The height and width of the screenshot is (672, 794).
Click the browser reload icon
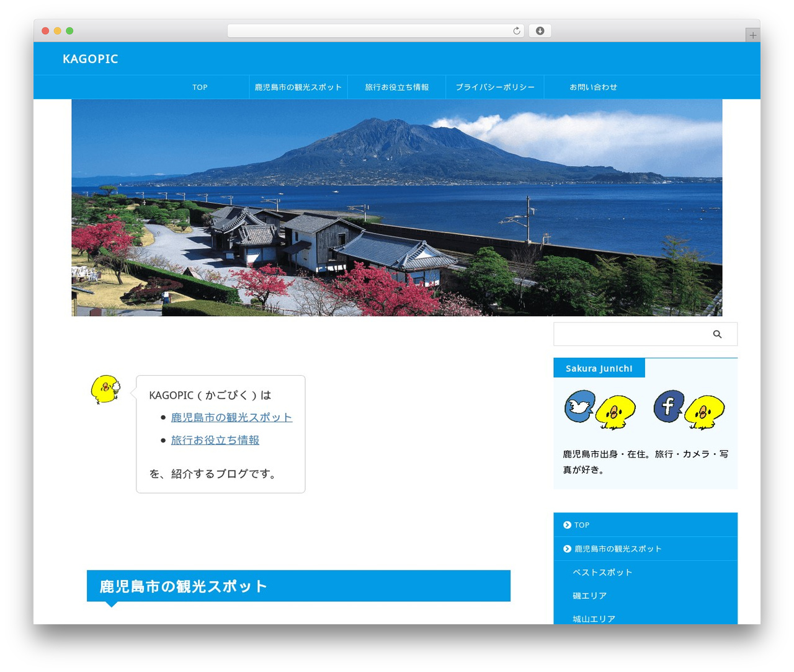point(516,31)
